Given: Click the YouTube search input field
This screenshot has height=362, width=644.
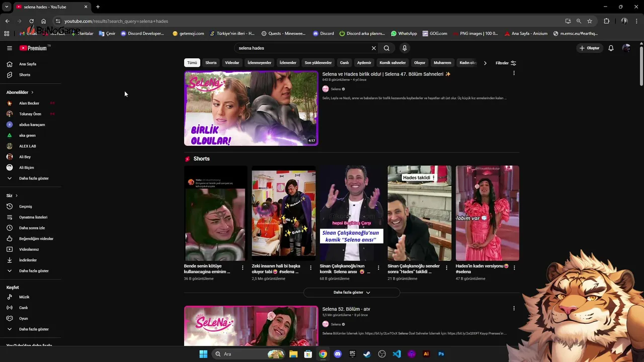Looking at the screenshot, I should pos(303,48).
